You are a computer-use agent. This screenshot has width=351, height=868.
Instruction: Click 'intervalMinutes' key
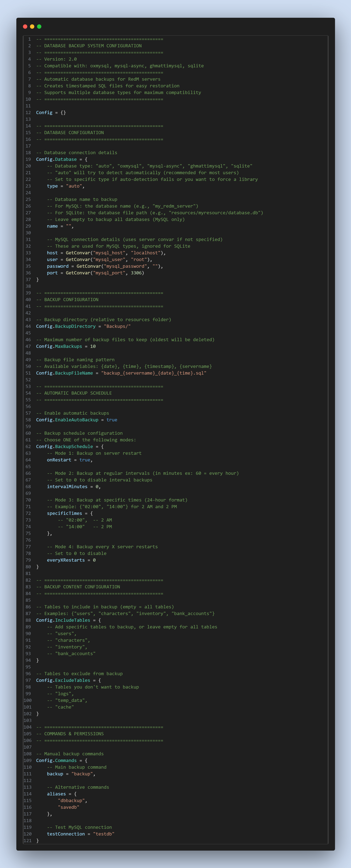(67, 487)
